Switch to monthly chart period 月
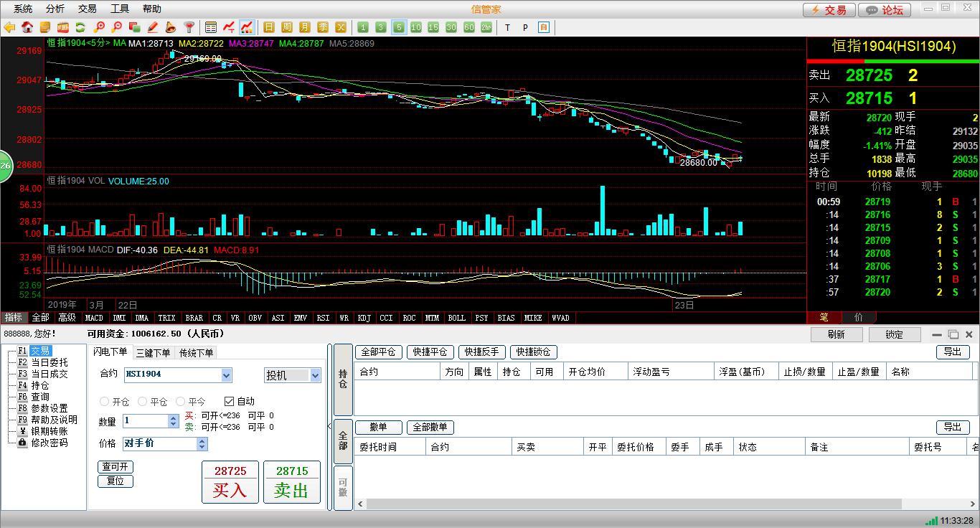Image resolution: width=980 pixels, height=528 pixels. coord(305,27)
